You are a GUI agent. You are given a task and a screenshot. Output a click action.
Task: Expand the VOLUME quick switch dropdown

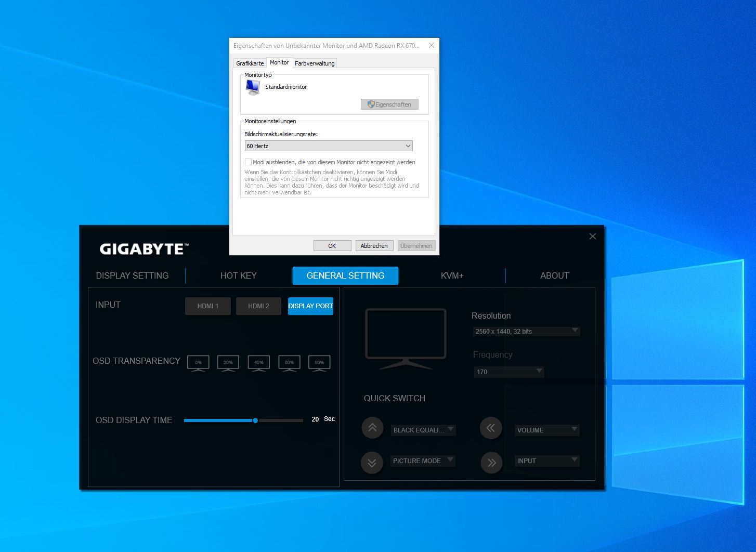click(548, 430)
